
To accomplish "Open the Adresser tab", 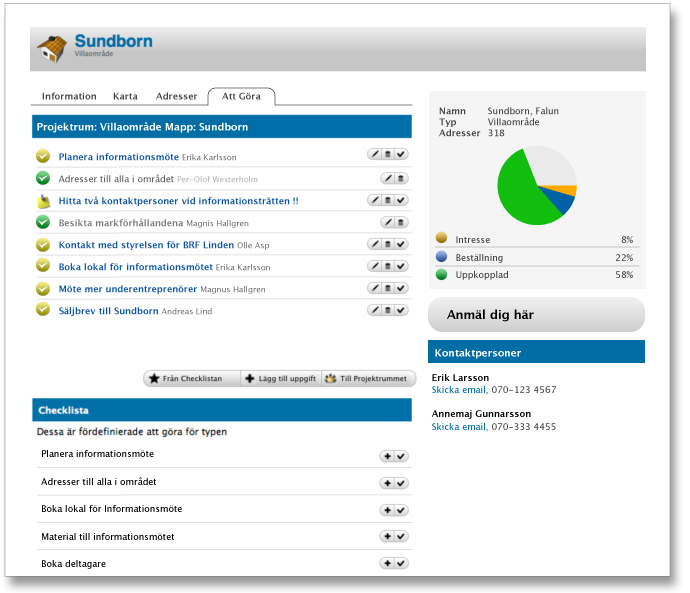I will point(176,97).
